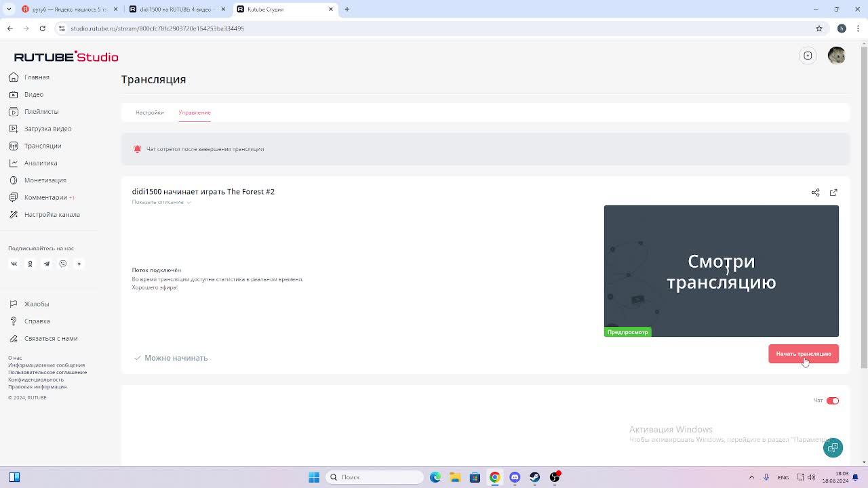Click the plus upload icon in header
The height and width of the screenshot is (488, 868).
(x=808, y=56)
